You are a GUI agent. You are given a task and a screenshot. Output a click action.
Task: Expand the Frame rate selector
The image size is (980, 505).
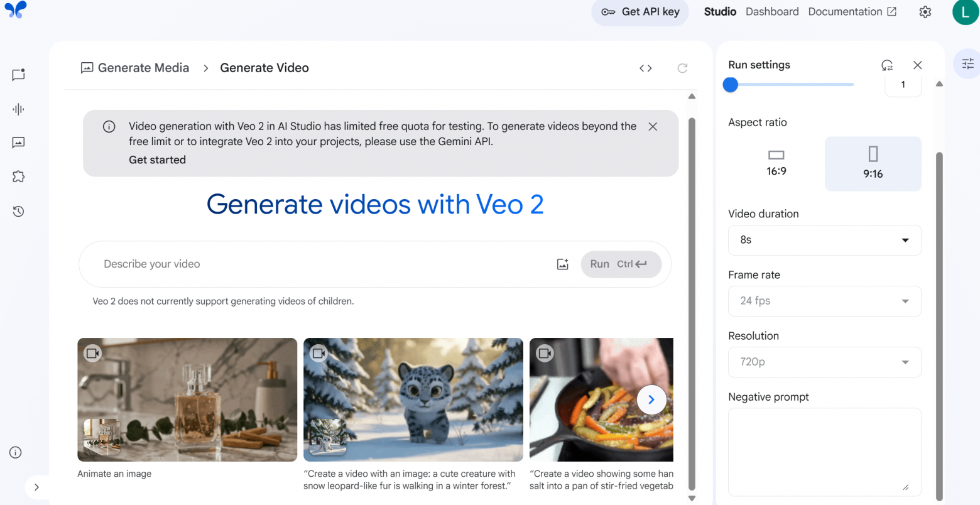(824, 301)
